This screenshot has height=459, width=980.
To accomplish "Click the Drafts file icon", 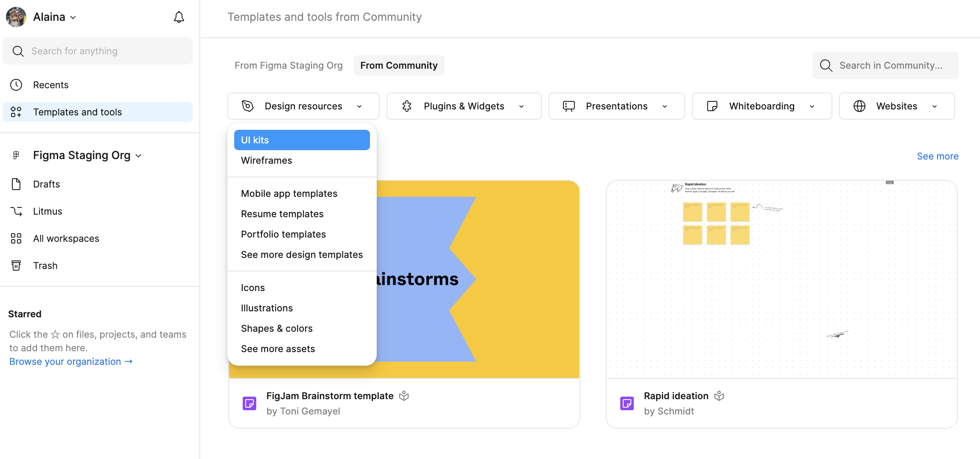I will click(16, 184).
